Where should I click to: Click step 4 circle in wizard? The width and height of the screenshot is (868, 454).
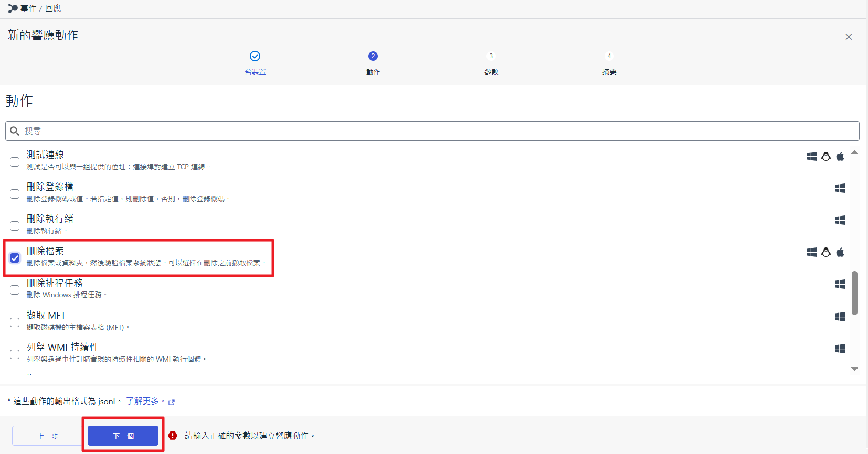pos(609,56)
